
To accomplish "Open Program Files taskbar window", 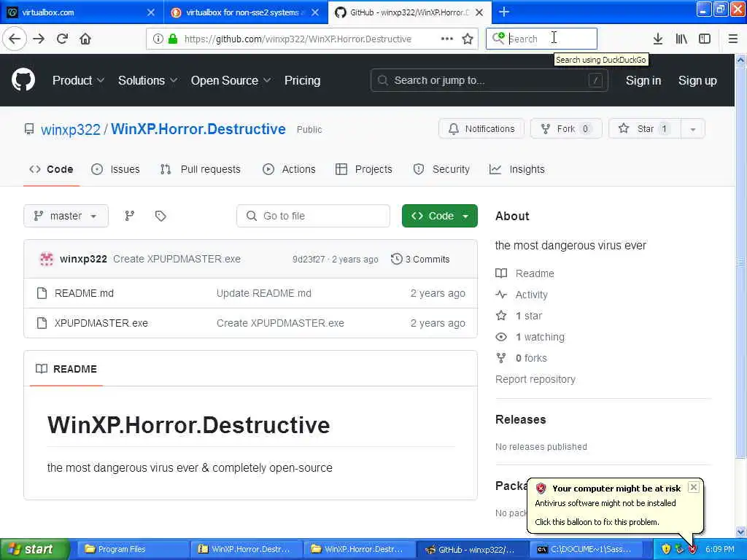I will [x=133, y=549].
